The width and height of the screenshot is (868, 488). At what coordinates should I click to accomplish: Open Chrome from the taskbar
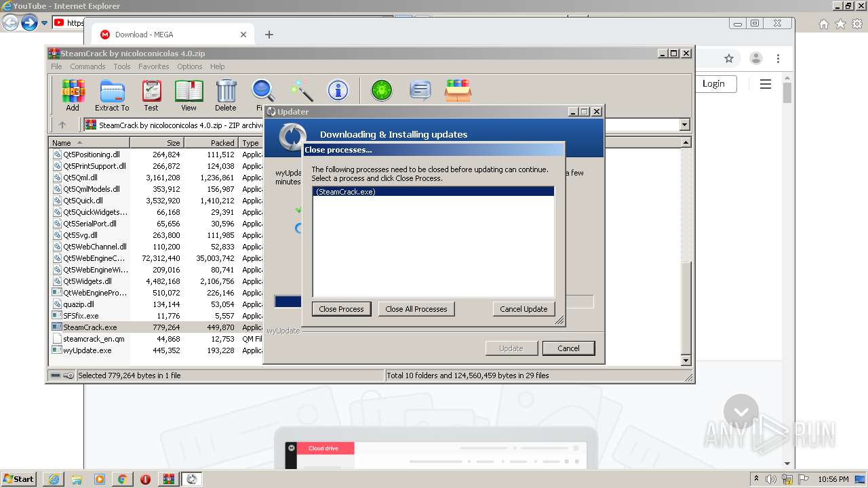[x=122, y=479]
